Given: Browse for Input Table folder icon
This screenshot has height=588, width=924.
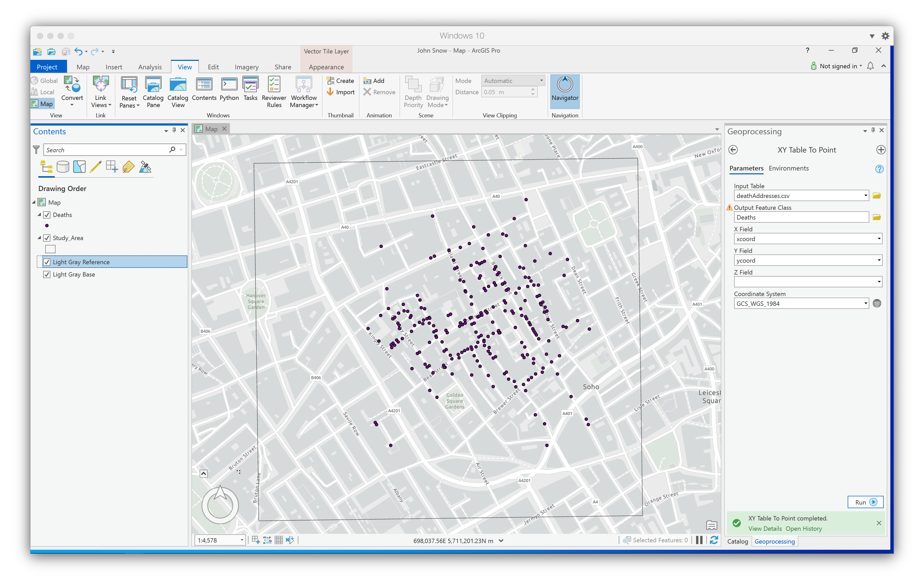Looking at the screenshot, I should tap(876, 196).
